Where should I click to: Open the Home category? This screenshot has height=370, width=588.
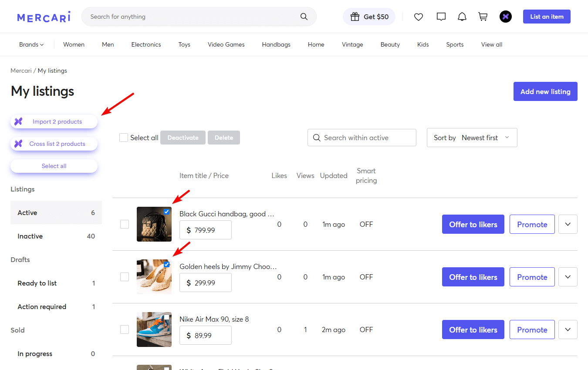(x=316, y=44)
